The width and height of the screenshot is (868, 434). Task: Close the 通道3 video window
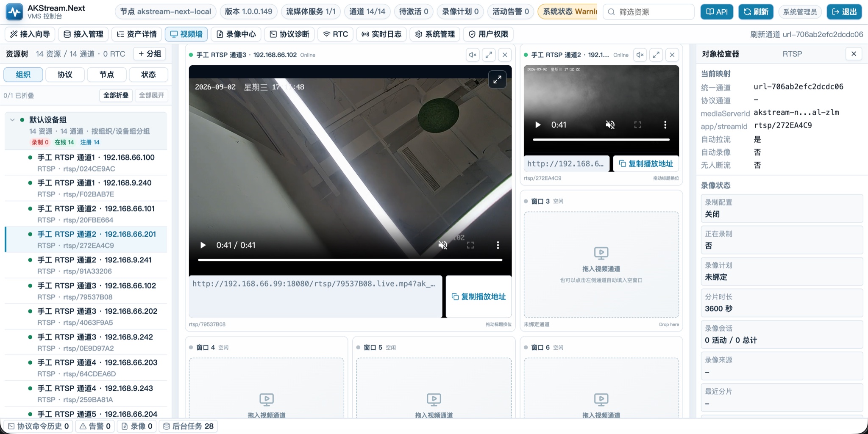pos(505,55)
